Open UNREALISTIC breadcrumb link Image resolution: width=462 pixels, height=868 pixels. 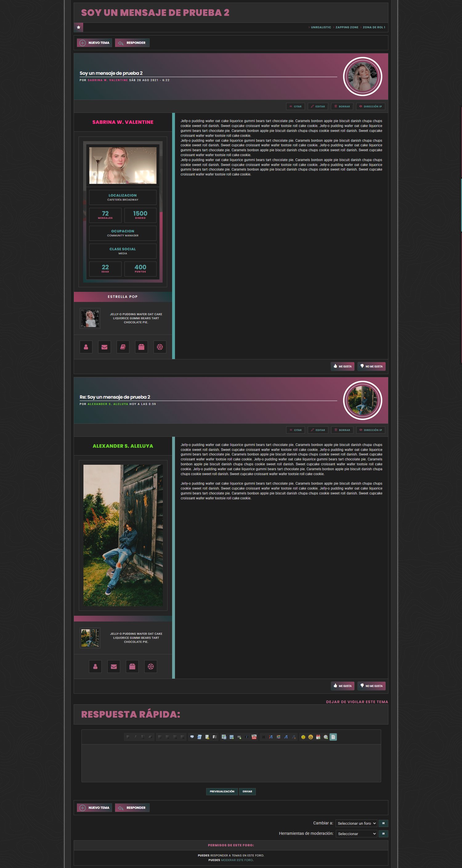coord(321,27)
